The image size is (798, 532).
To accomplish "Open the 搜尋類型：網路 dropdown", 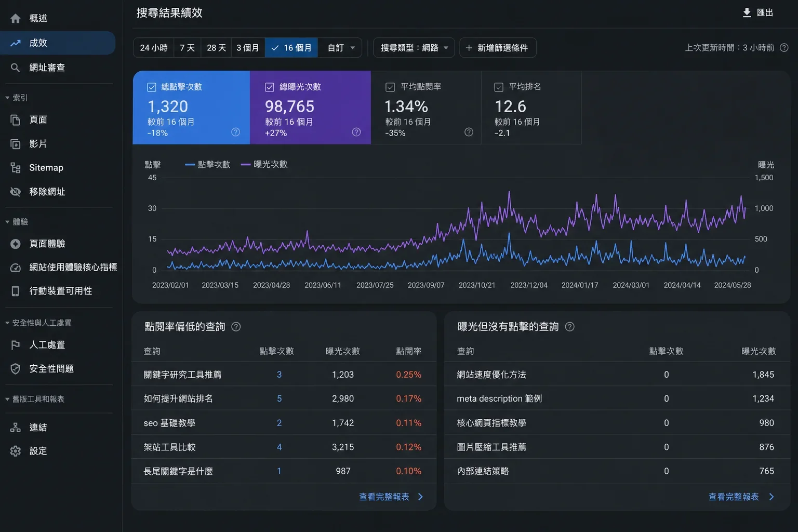I will [414, 48].
